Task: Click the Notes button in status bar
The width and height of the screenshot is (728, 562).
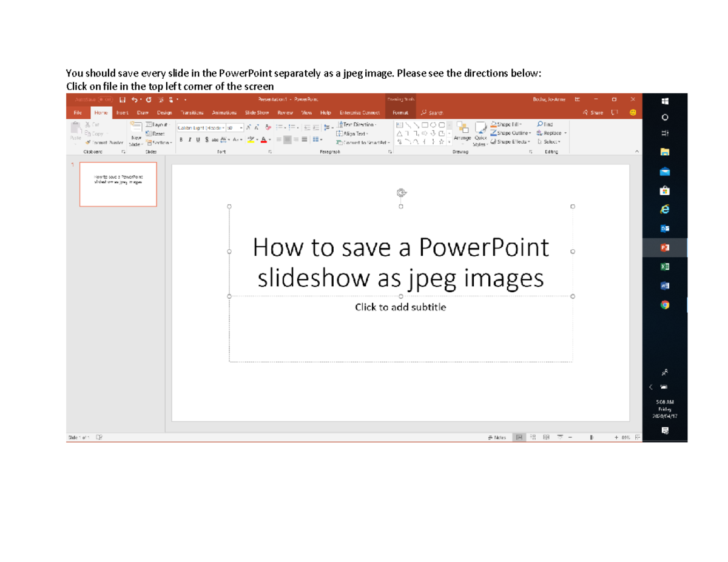Action: (495, 437)
